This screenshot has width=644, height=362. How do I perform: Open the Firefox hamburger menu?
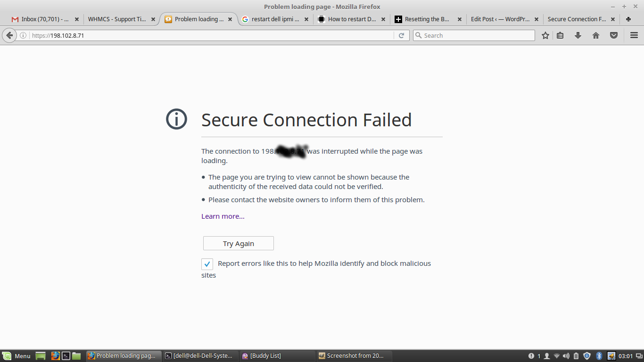click(x=634, y=35)
